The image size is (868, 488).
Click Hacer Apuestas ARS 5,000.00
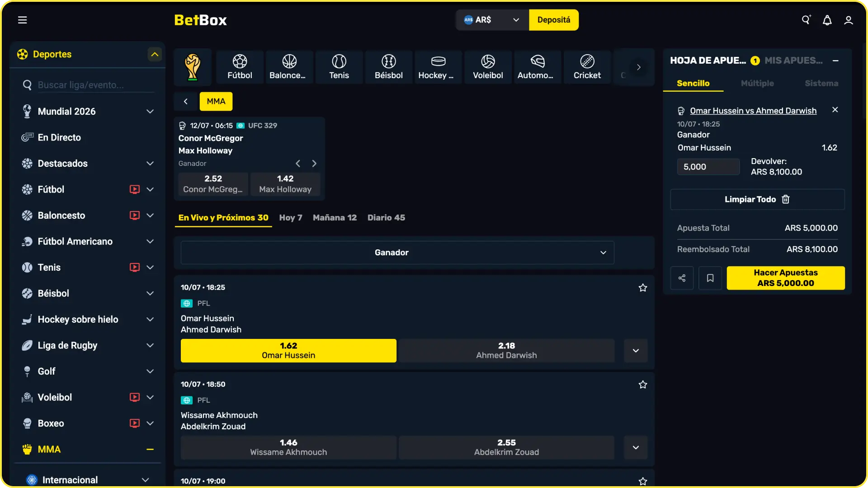786,278
